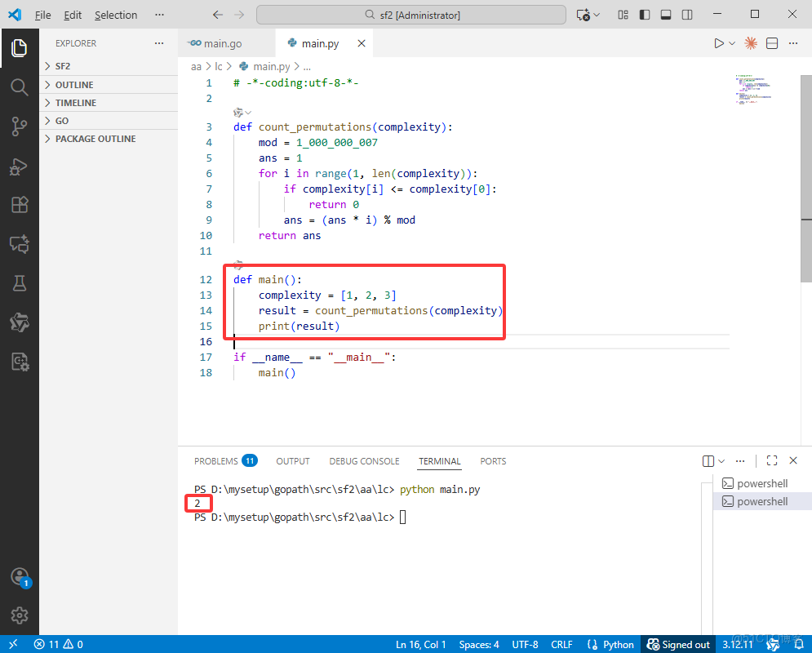Toggle the secondary side bar
Screen dimensions: 812x653
[x=687, y=15]
